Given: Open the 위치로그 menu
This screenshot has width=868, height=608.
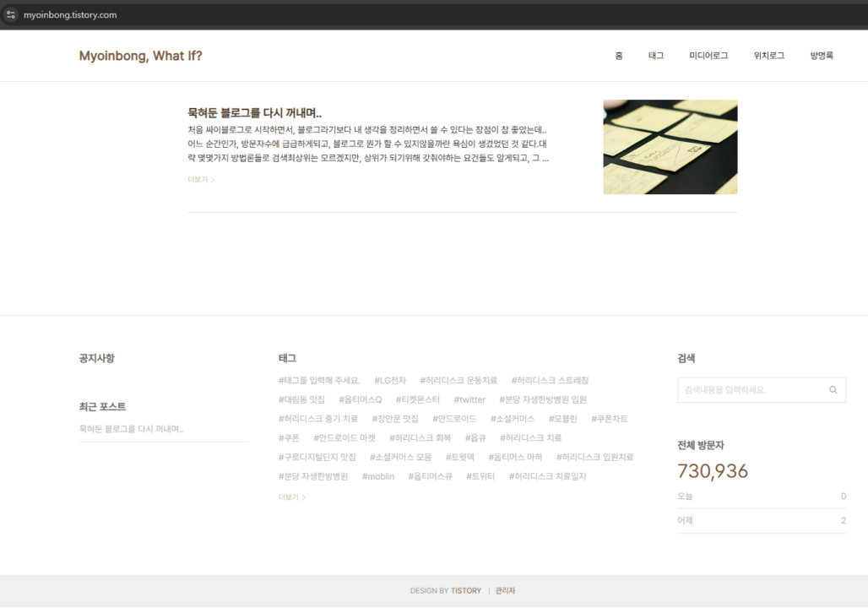Looking at the screenshot, I should [768, 56].
